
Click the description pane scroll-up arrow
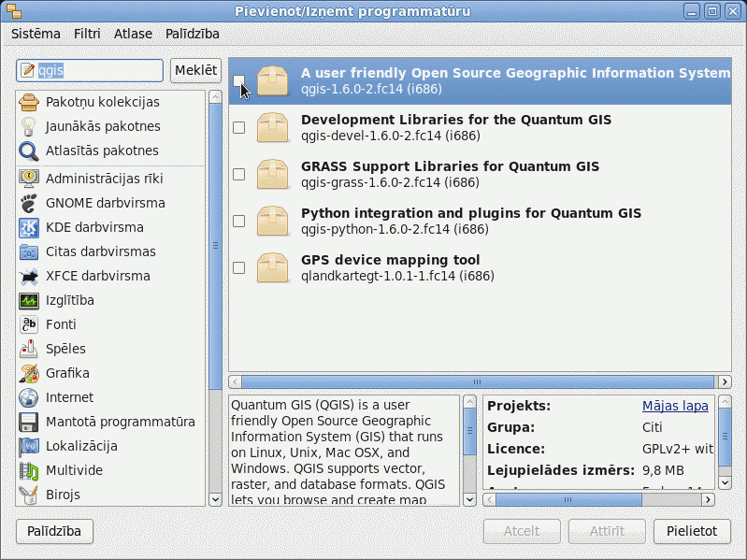click(469, 401)
